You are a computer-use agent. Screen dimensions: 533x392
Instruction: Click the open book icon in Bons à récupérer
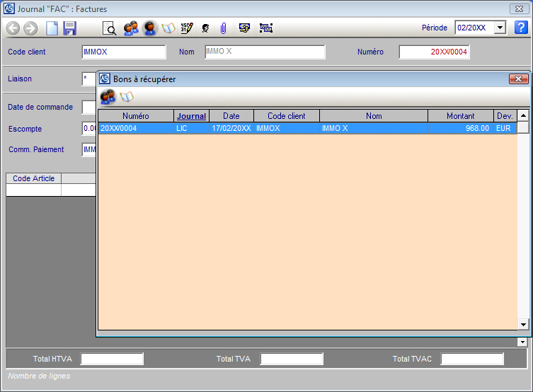[x=127, y=96]
